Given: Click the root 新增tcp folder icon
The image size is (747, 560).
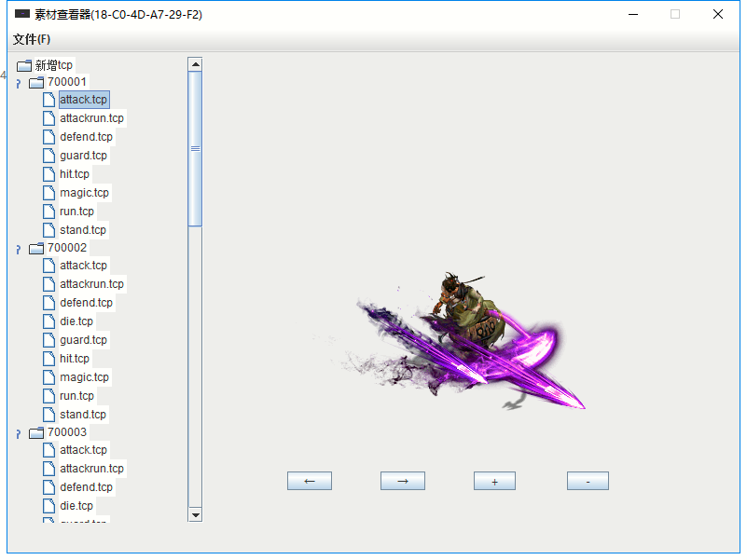Looking at the screenshot, I should pos(24,65).
